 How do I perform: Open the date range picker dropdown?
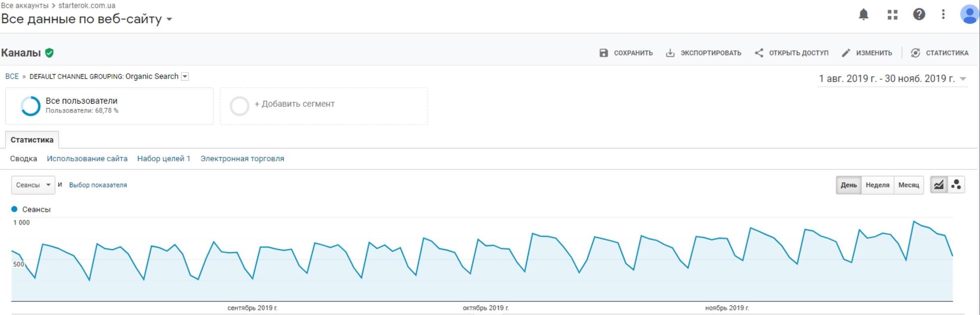(x=892, y=79)
